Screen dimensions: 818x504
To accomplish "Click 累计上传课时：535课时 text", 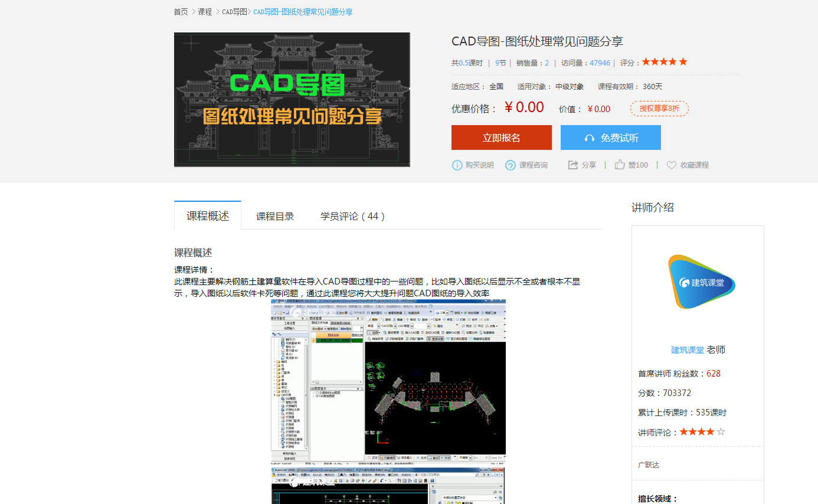I will click(x=682, y=413).
